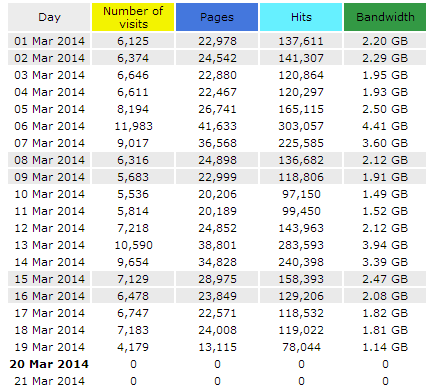The image size is (428, 387).
Task: Click the 08 Mar 2014 weekend row
Action: coord(217,160)
